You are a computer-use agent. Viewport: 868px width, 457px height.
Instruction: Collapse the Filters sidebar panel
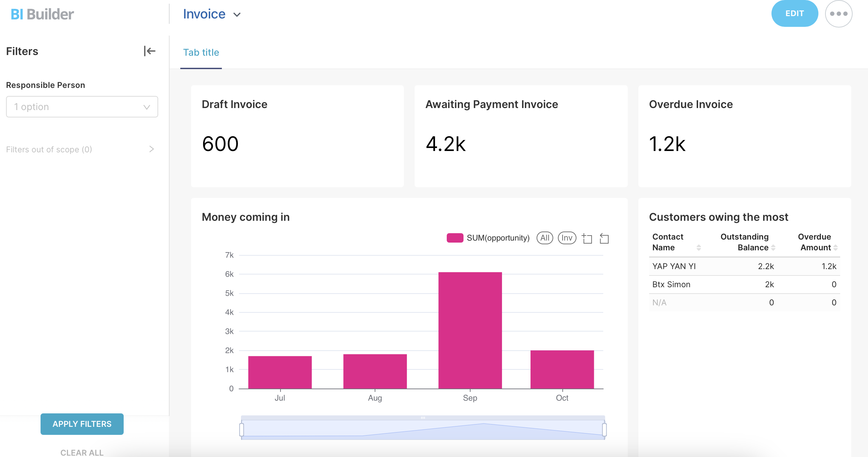(x=149, y=51)
